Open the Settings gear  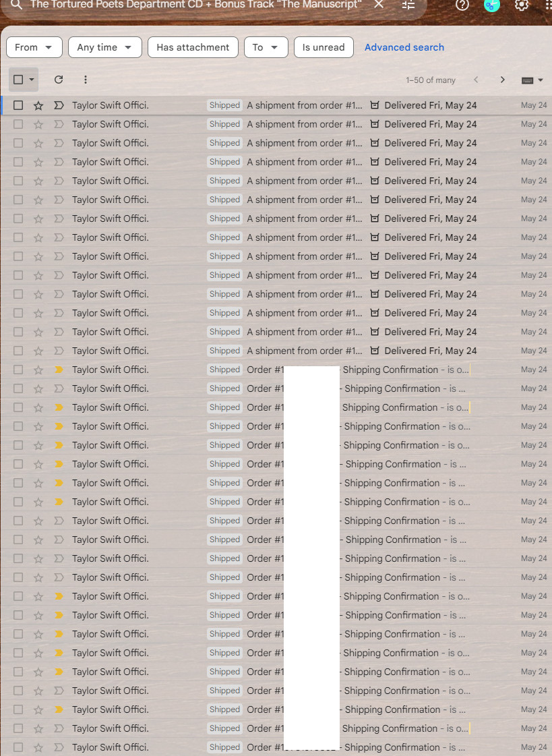coord(522,5)
